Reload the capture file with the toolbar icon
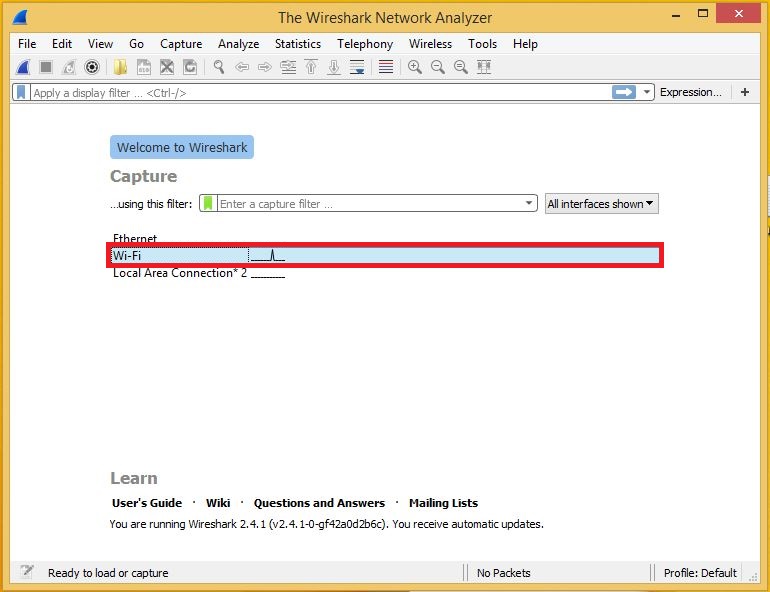This screenshot has width=770, height=592. click(x=190, y=67)
